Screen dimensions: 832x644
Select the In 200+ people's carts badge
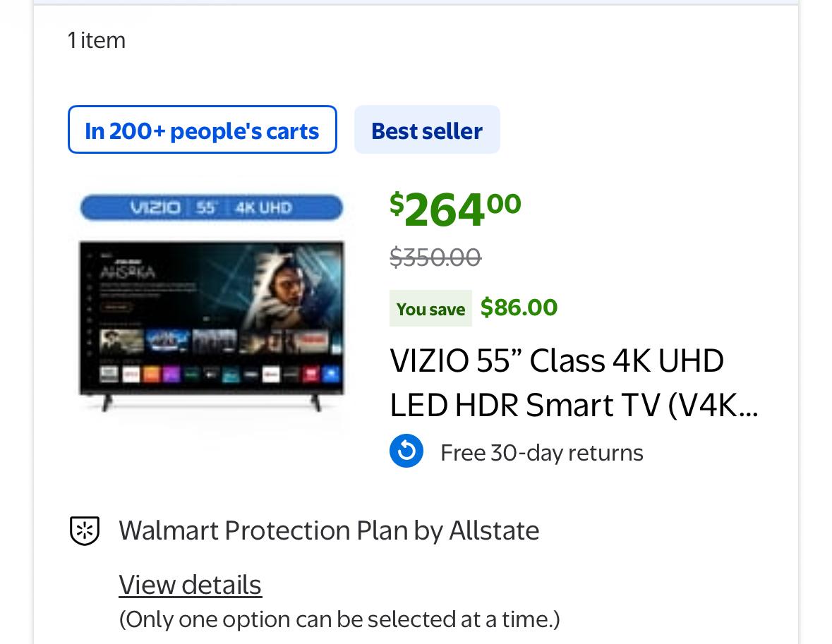tap(202, 130)
